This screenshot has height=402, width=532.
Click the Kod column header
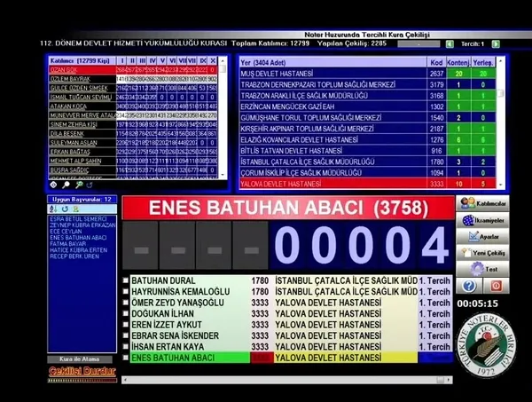tap(436, 62)
